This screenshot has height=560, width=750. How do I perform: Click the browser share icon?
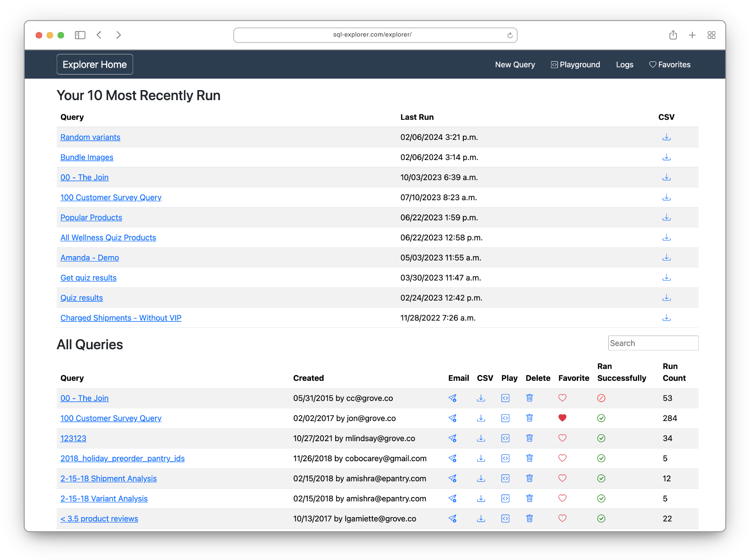(673, 35)
